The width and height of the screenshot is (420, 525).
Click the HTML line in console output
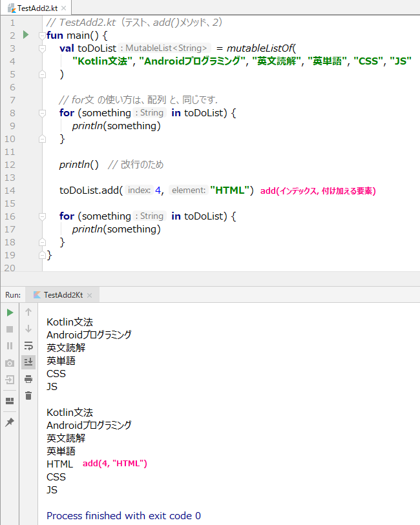[59, 464]
